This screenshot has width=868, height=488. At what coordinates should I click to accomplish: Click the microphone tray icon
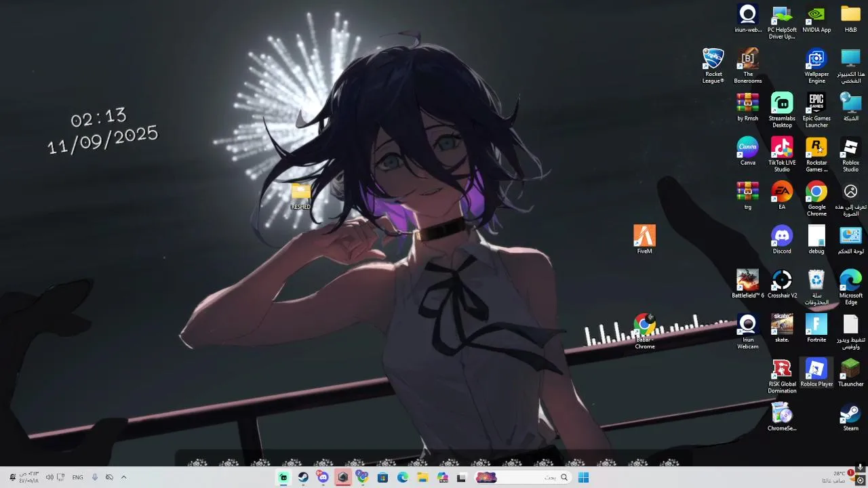coord(94,477)
